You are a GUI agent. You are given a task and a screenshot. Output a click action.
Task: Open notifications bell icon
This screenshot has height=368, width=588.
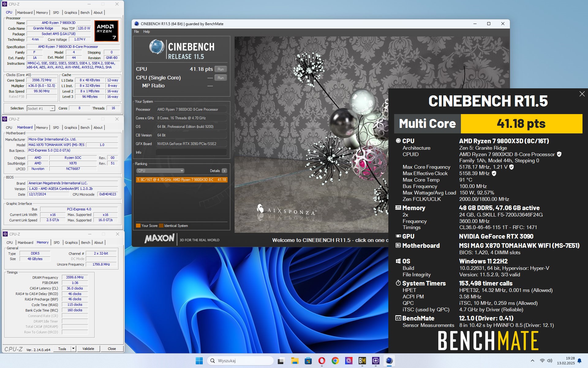click(579, 361)
